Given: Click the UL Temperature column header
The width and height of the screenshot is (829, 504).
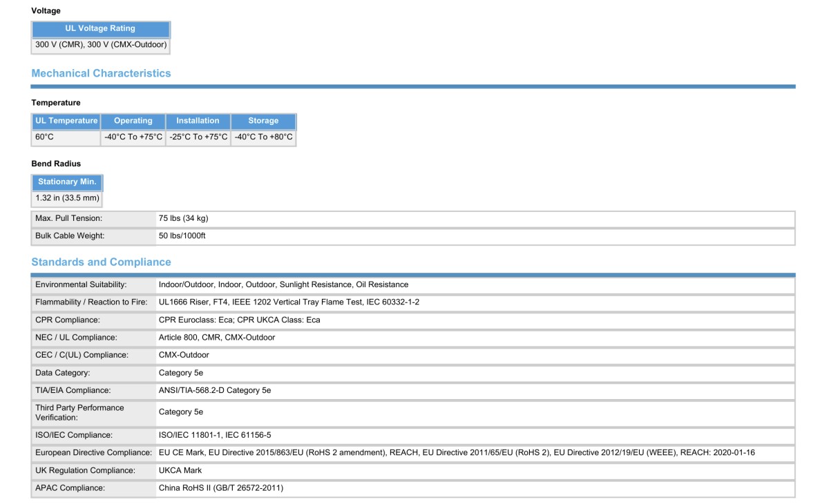Looking at the screenshot, I should pos(66,121).
